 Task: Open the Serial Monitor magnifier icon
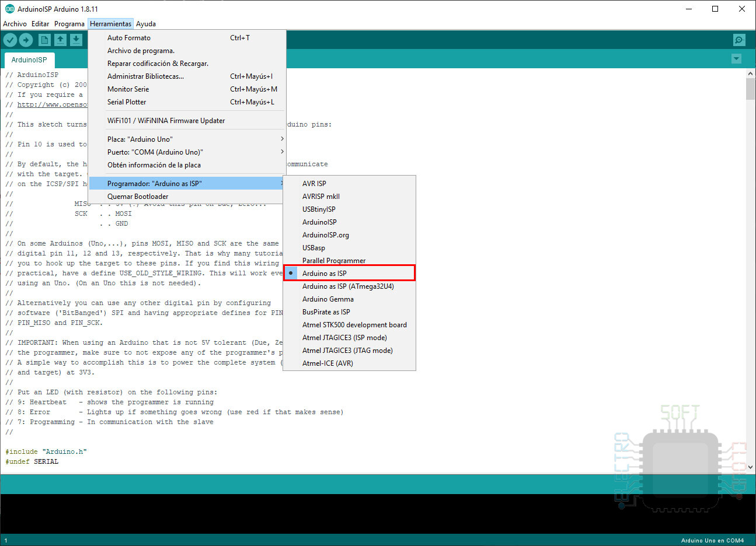[739, 40]
